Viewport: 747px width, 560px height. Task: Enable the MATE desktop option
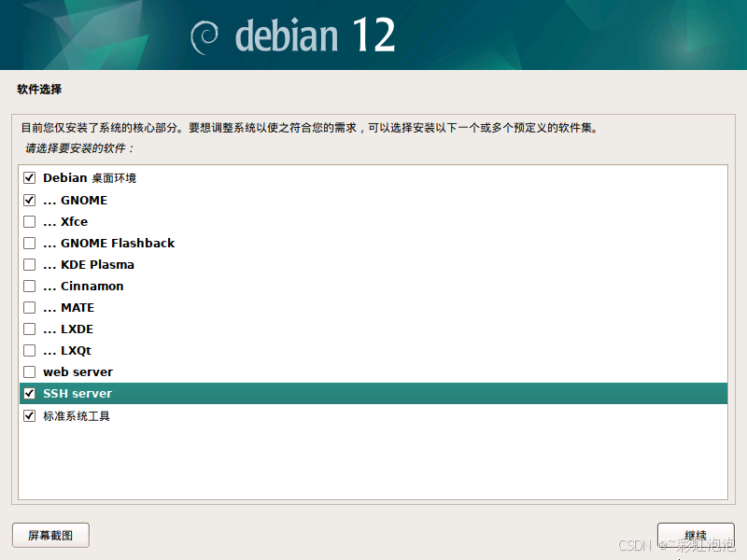(x=29, y=307)
